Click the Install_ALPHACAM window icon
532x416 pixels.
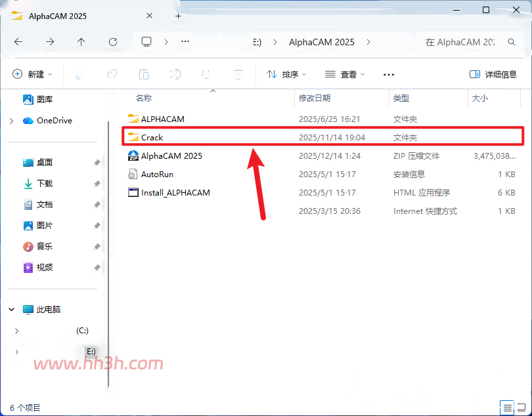click(133, 192)
